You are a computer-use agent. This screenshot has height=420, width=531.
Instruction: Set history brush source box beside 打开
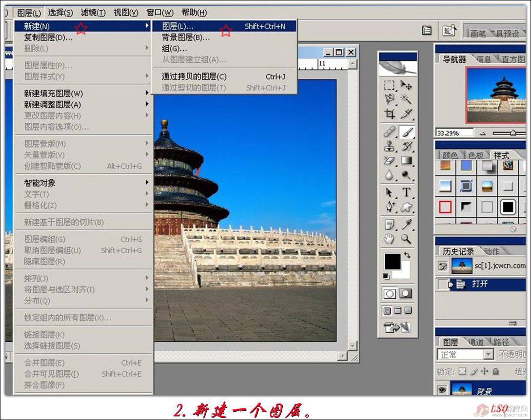(x=442, y=284)
